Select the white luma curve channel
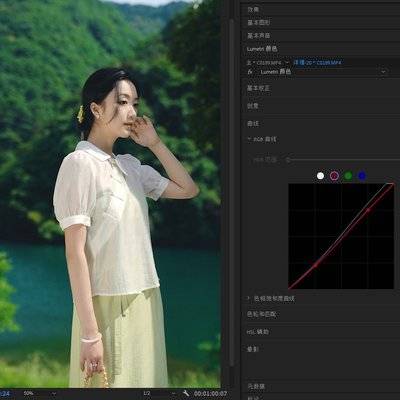400x400 pixels. 320,176
